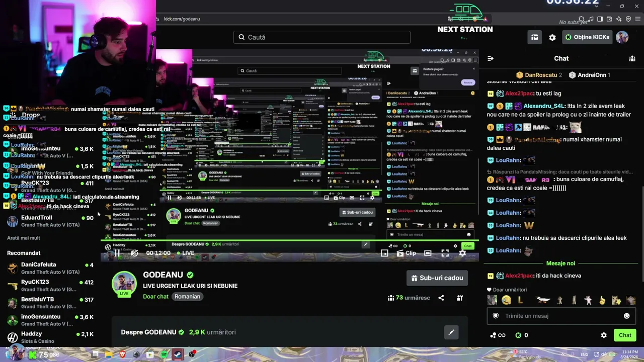Open the Doar chat category link
Viewport: 644px width, 362px height.
click(156, 297)
